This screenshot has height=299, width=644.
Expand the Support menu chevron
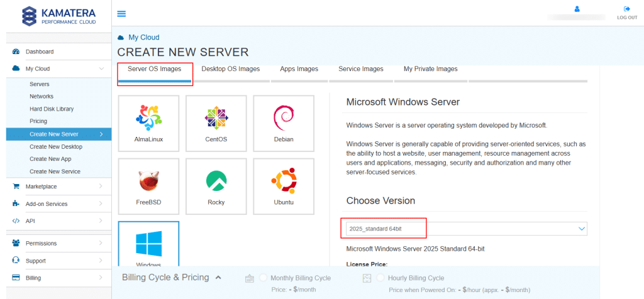101,261
